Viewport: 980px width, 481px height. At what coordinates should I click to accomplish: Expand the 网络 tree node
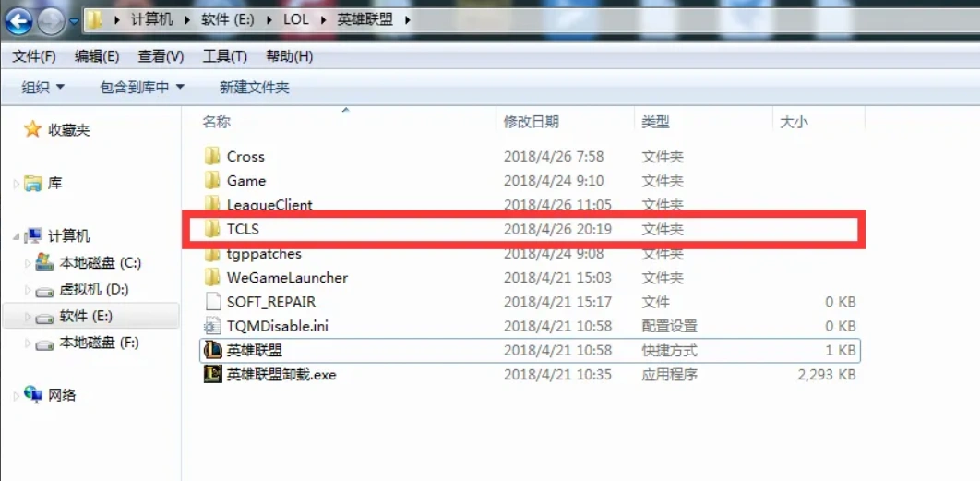click(x=17, y=396)
